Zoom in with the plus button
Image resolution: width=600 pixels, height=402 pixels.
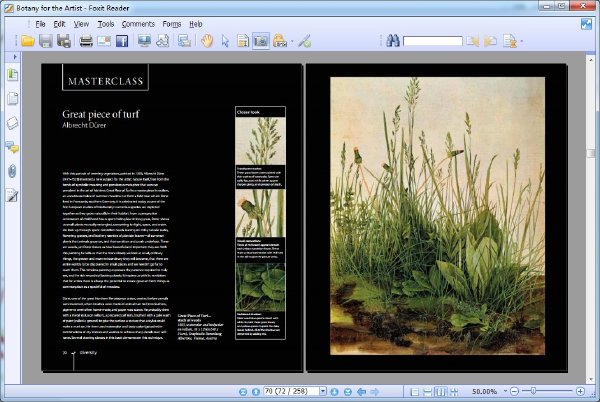pos(580,391)
